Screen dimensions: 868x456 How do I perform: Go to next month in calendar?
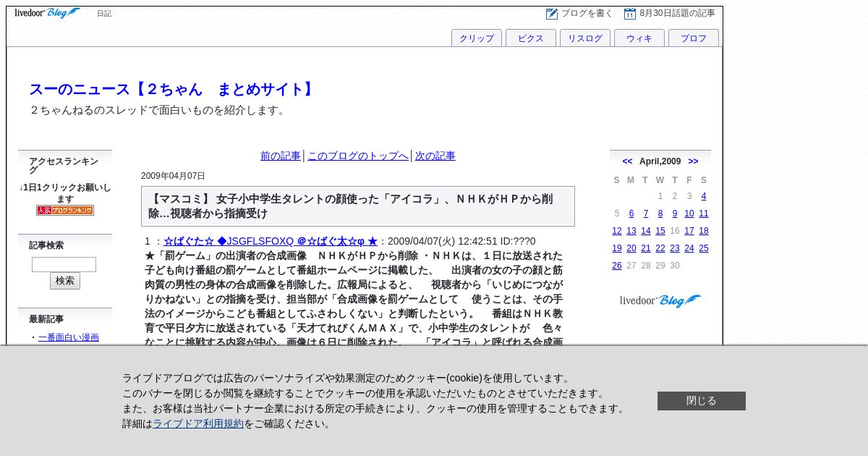[x=693, y=161]
